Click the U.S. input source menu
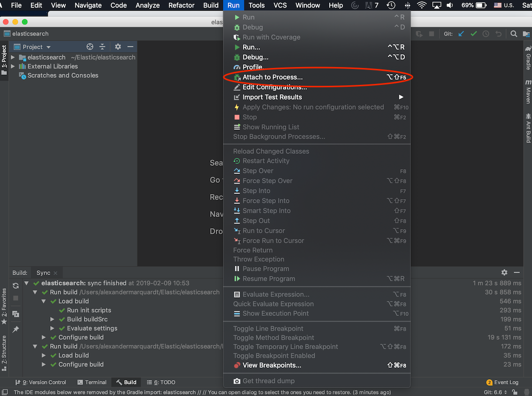The width and height of the screenshot is (532, 396). coord(504,5)
